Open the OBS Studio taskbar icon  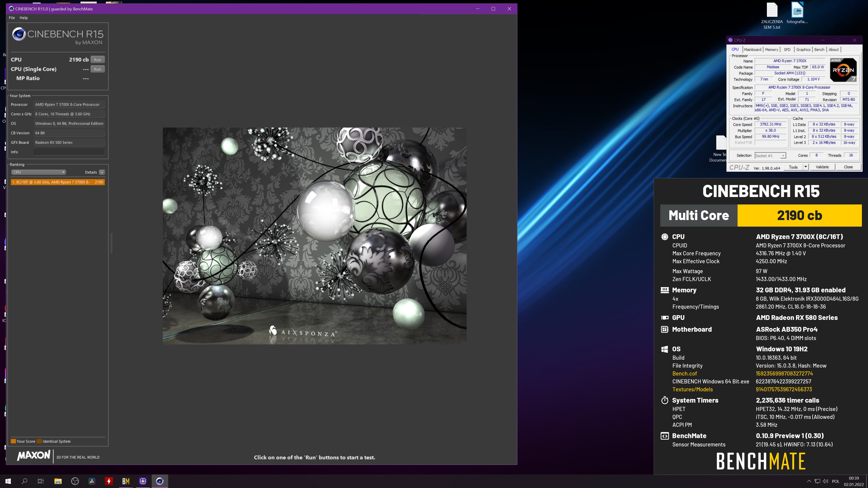(x=75, y=481)
